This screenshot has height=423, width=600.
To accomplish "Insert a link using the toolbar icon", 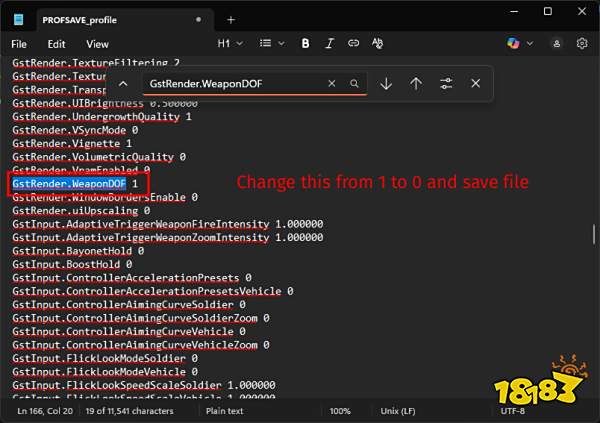I will pyautogui.click(x=351, y=44).
